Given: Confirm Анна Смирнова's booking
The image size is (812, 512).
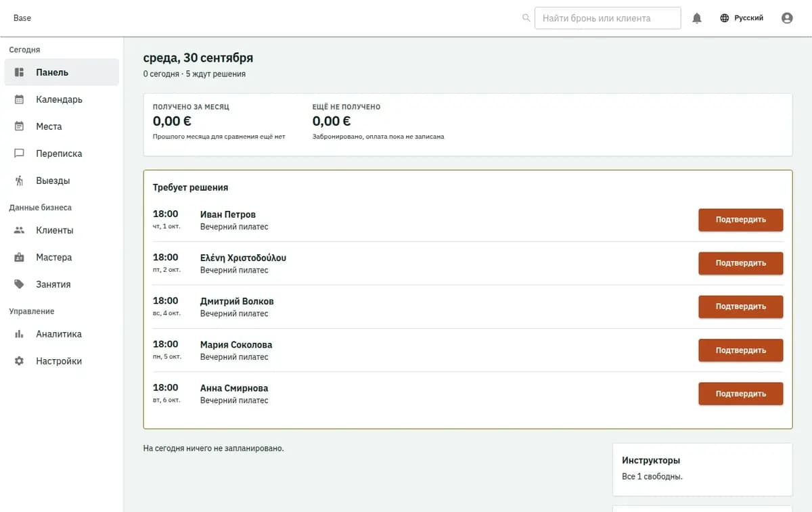Looking at the screenshot, I should [741, 394].
